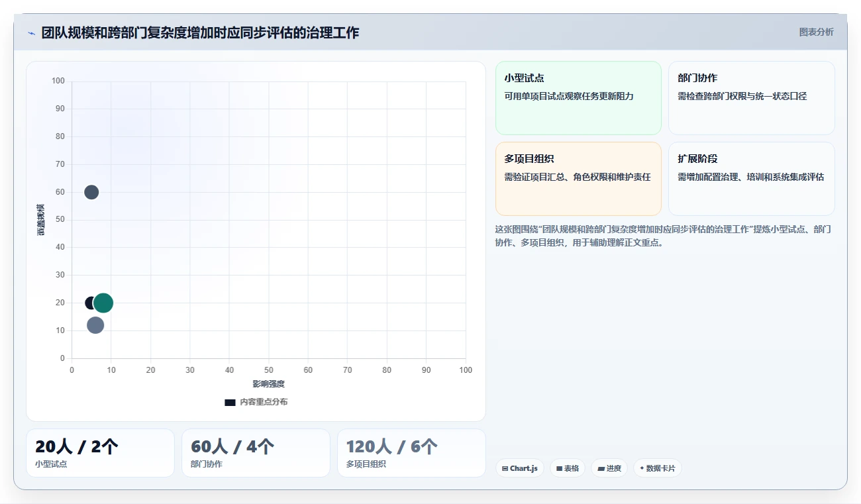This screenshot has height=504, width=861.
Task: Click the 覆盖规模 vertical axis label
Action: 40,220
